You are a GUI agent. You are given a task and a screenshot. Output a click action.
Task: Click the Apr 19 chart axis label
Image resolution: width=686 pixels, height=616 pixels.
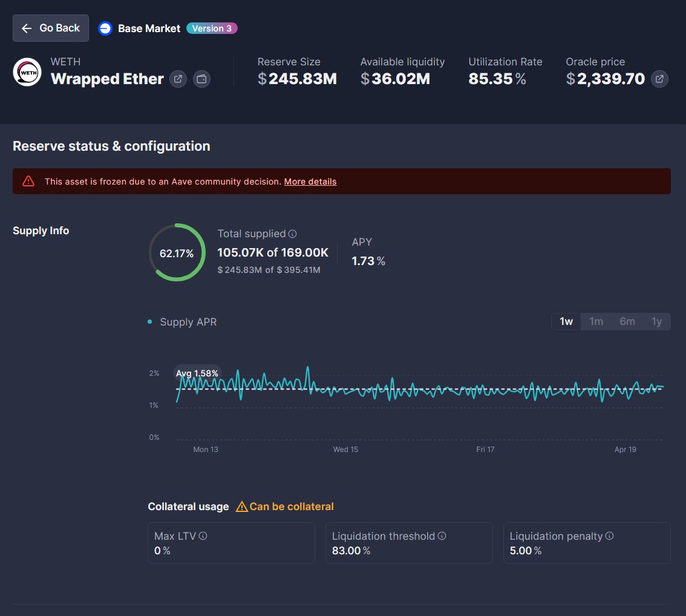(625, 450)
